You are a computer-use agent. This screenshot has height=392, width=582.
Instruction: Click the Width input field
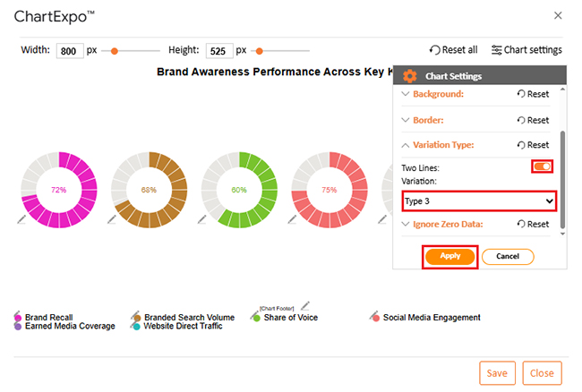click(70, 51)
